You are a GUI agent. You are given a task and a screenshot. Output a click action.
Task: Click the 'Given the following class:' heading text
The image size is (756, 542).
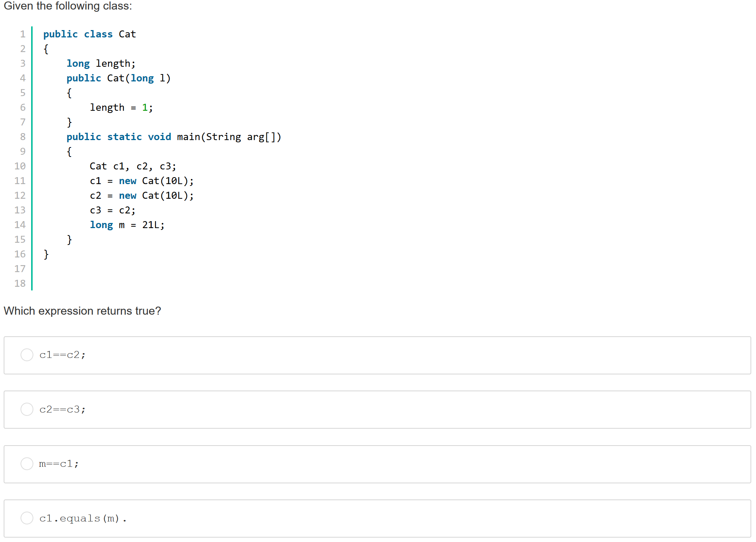coord(68,6)
